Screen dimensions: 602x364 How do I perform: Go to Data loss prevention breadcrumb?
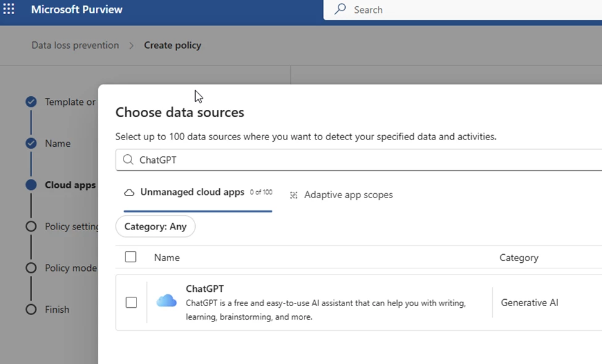[75, 45]
